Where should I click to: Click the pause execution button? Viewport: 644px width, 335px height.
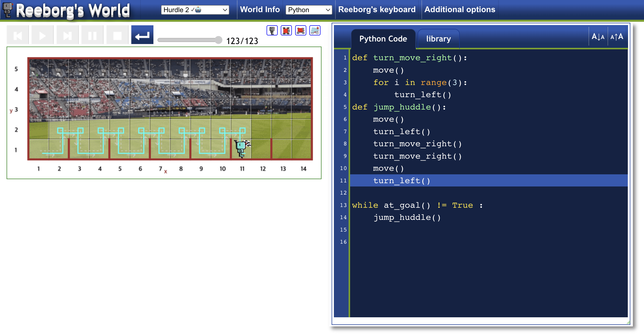92,35
